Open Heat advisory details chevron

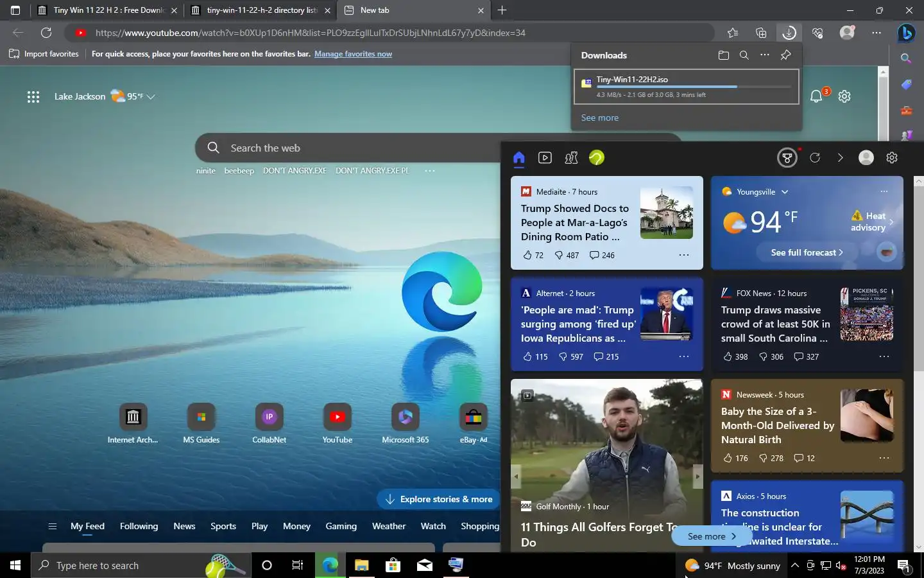pyautogui.click(x=891, y=222)
